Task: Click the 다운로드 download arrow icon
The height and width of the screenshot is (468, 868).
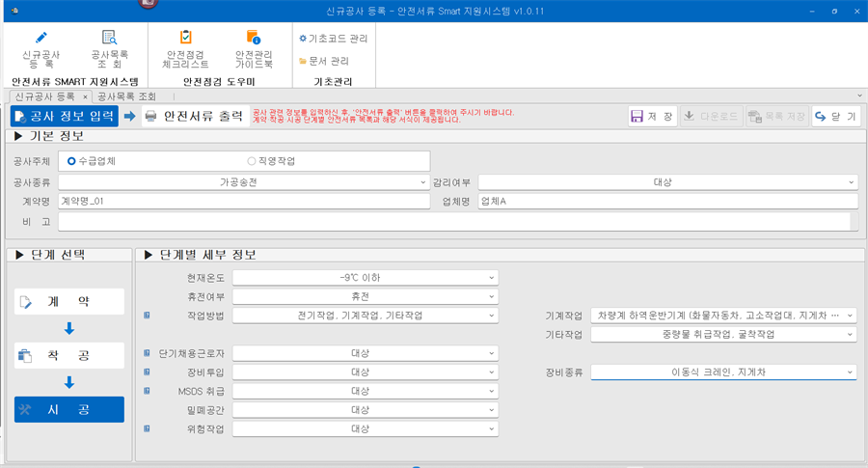Action: [690, 116]
